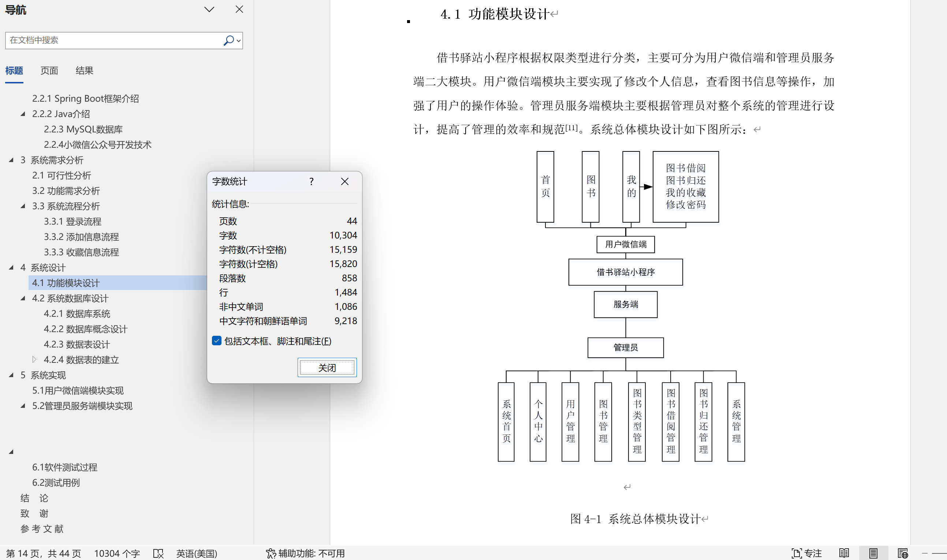Switch to Web Layout view icon
The height and width of the screenshot is (560, 947).
[x=903, y=553]
